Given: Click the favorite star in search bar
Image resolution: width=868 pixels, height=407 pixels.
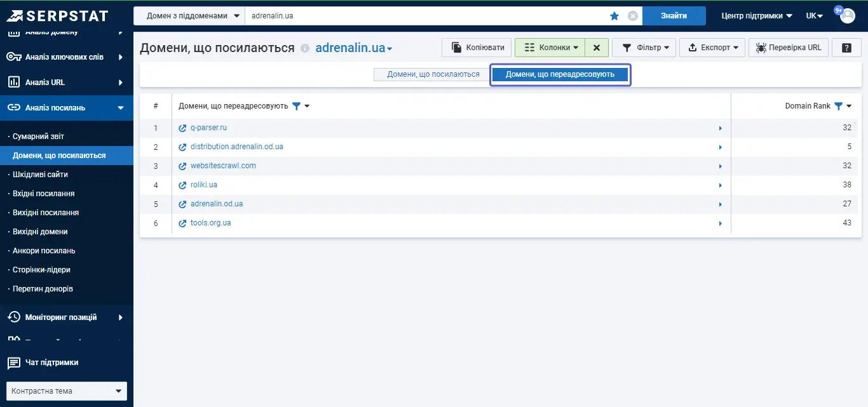Looking at the screenshot, I should (x=614, y=16).
